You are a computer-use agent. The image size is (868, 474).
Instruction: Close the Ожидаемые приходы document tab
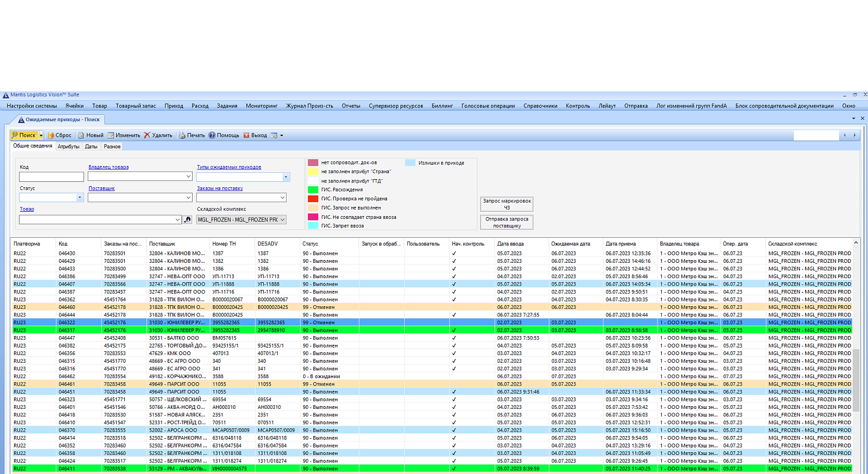[863, 118]
